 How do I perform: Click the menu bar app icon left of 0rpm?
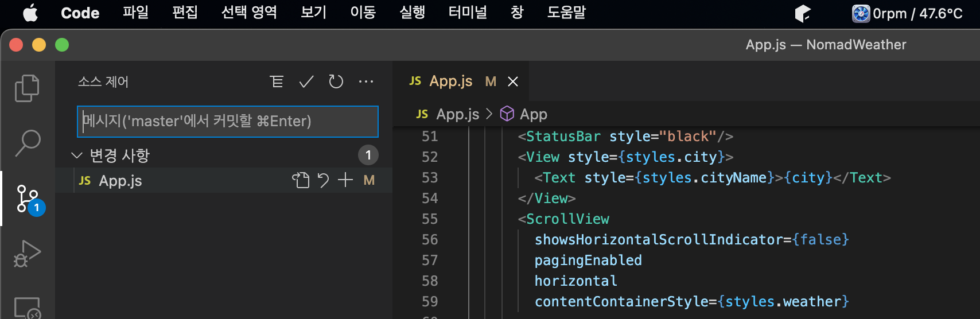(x=803, y=13)
